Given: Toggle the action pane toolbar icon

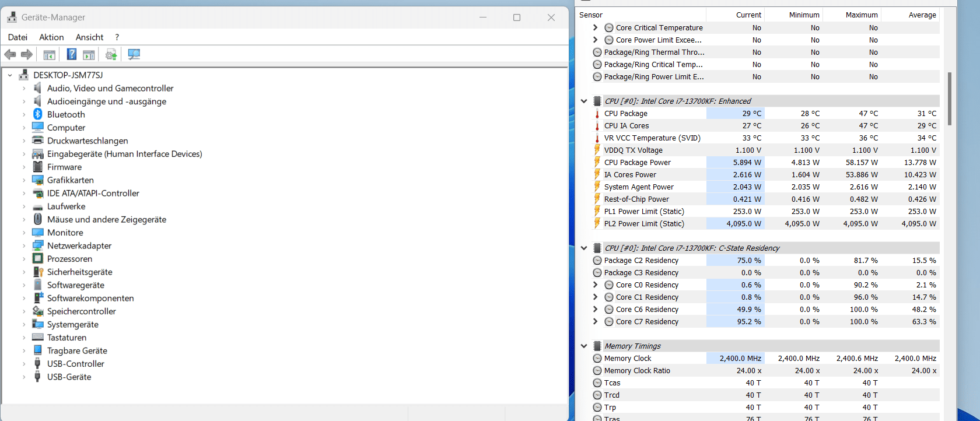Looking at the screenshot, I should (89, 54).
